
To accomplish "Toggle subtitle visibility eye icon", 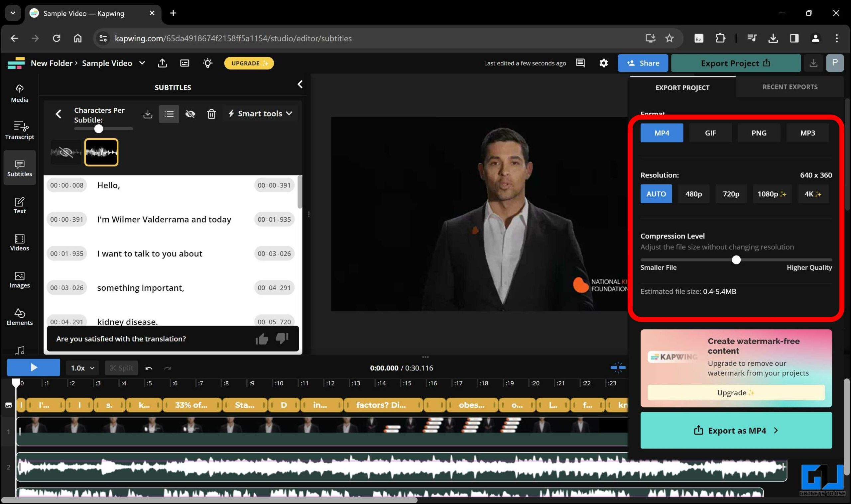I will [190, 114].
